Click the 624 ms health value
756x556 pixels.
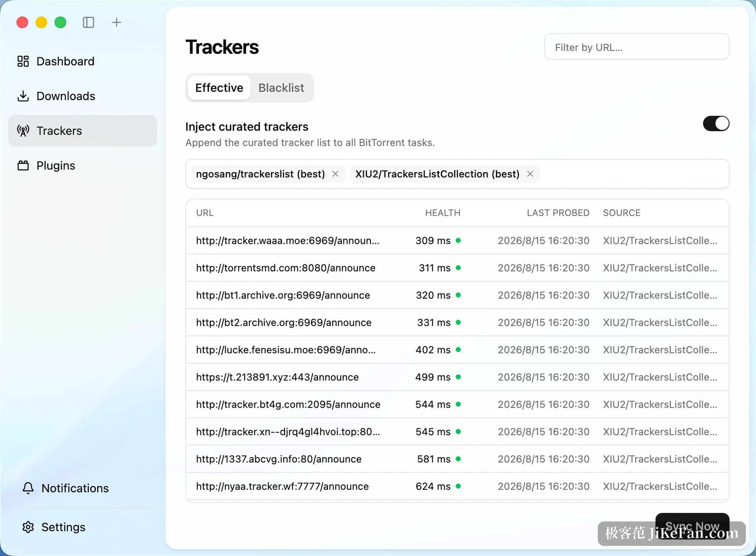(433, 486)
